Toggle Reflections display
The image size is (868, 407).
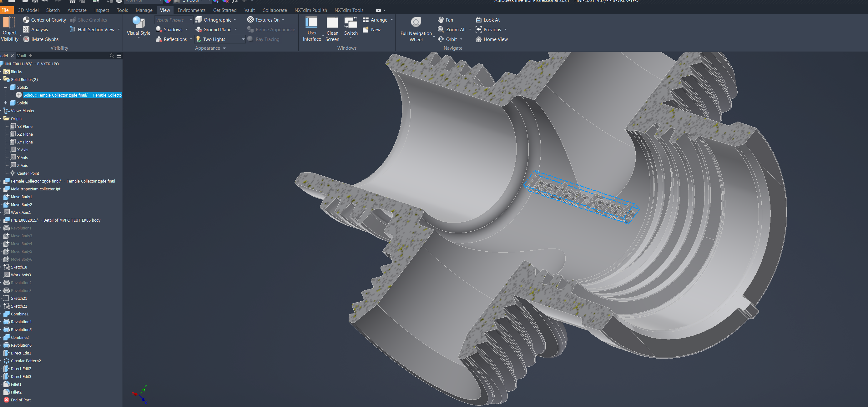point(172,39)
